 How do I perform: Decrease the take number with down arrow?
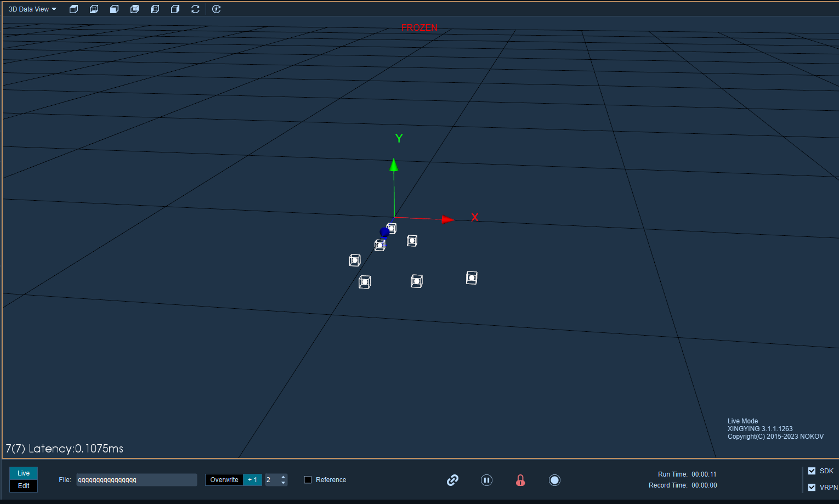click(284, 483)
